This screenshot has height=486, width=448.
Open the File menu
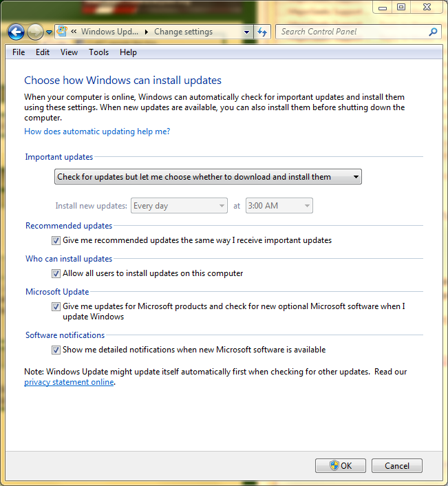pyautogui.click(x=19, y=52)
